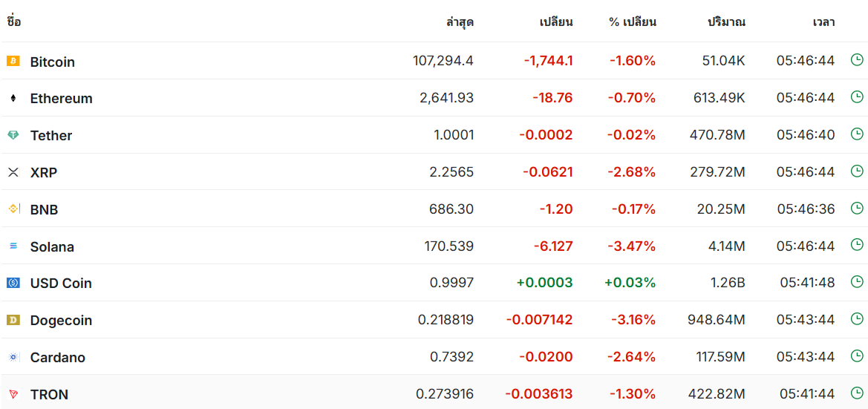This screenshot has width=868, height=409.
Task: Click the Dogecoin logo icon
Action: (x=13, y=320)
